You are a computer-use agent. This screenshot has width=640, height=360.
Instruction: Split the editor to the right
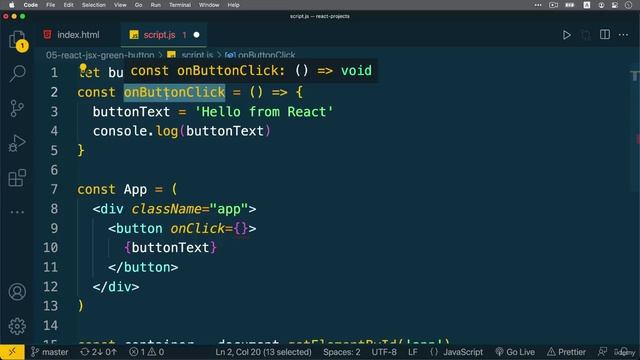(x=605, y=35)
